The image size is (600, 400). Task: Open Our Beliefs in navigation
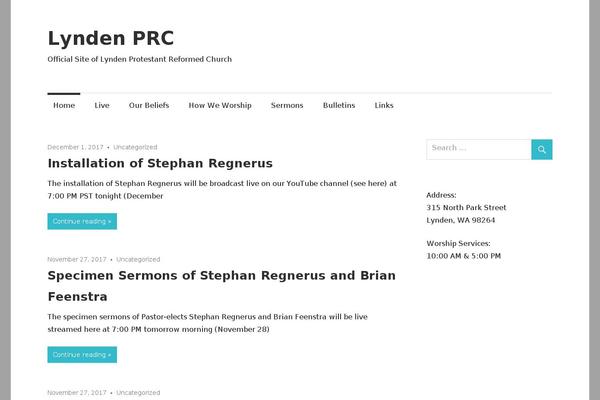pos(149,105)
